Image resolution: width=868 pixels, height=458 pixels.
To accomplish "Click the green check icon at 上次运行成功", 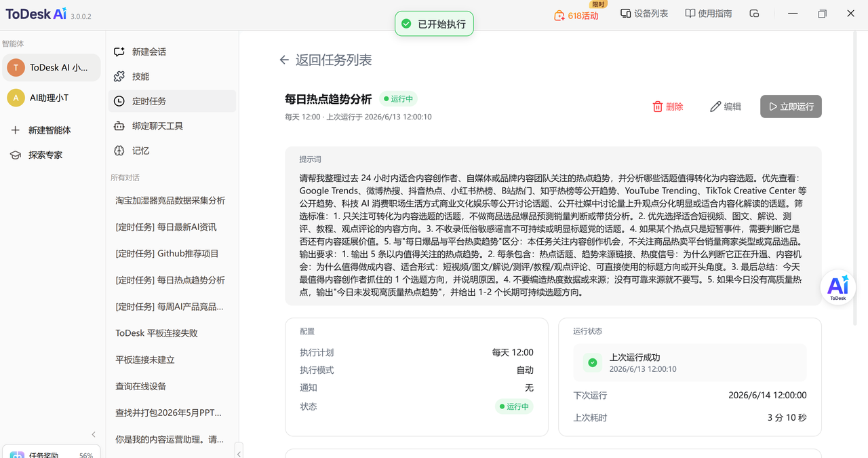I will [593, 363].
